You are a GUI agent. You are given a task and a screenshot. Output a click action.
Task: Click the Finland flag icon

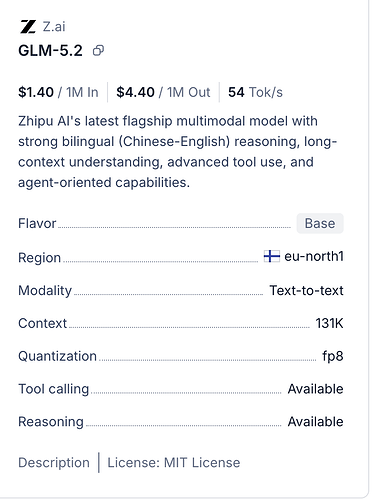click(x=272, y=256)
